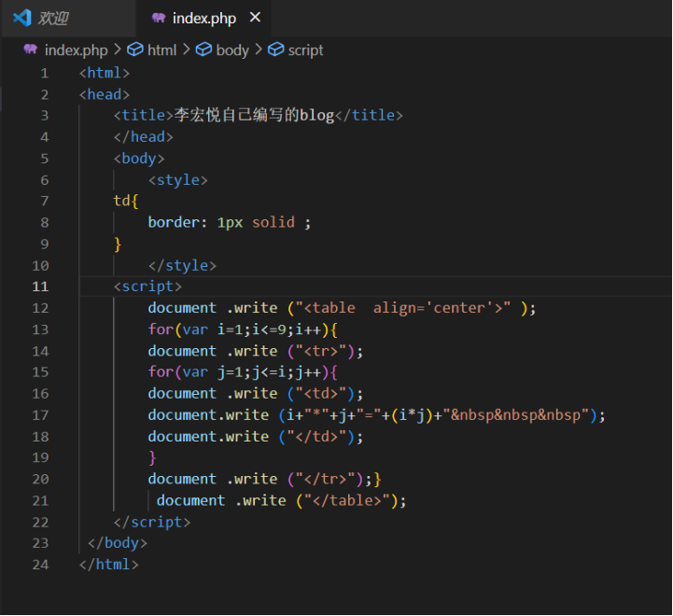This screenshot has height=616, width=673.
Task: Close the index.php tab
Action: click(255, 18)
